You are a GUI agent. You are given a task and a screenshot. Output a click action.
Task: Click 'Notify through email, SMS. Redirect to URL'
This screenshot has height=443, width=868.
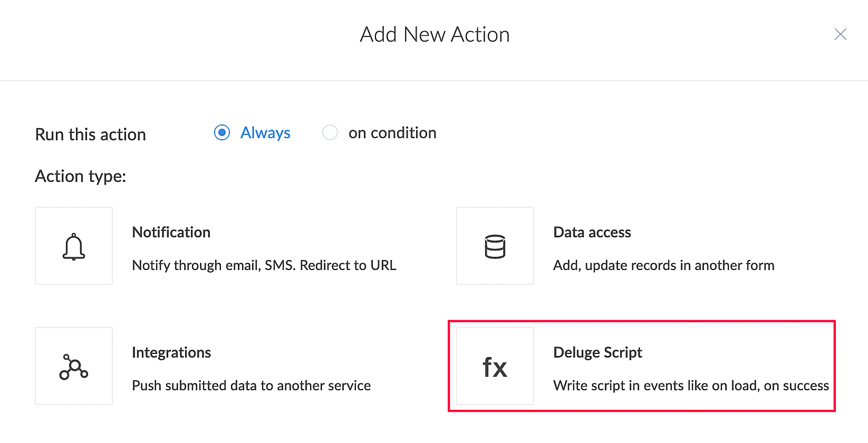pyautogui.click(x=264, y=265)
